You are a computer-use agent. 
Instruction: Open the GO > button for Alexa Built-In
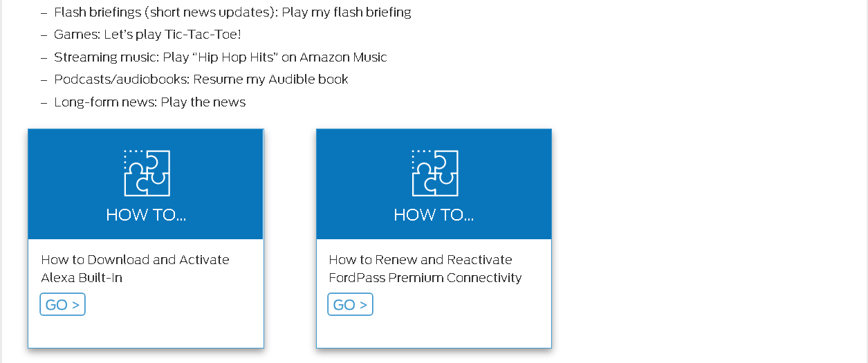(x=62, y=305)
